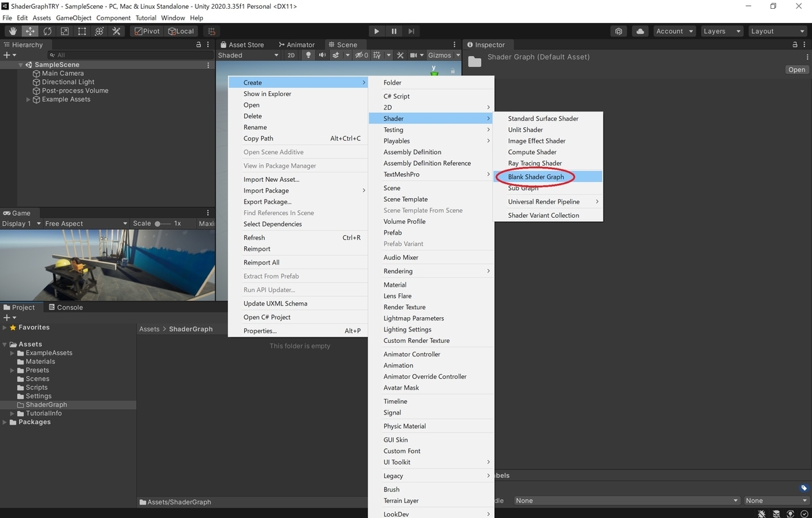Open the Shaded draw mode dropdown
Image resolution: width=812 pixels, height=518 pixels.
tap(248, 55)
